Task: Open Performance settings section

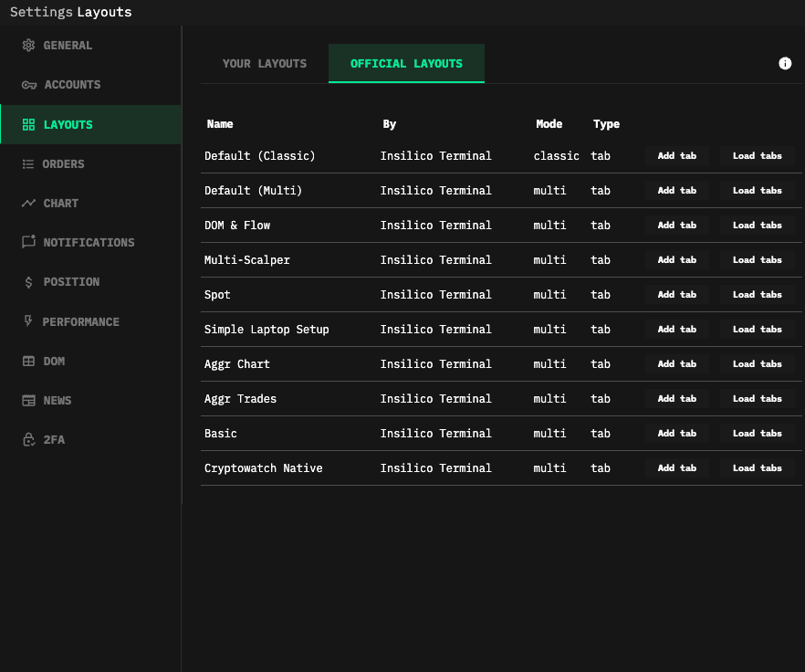Action: click(x=90, y=321)
